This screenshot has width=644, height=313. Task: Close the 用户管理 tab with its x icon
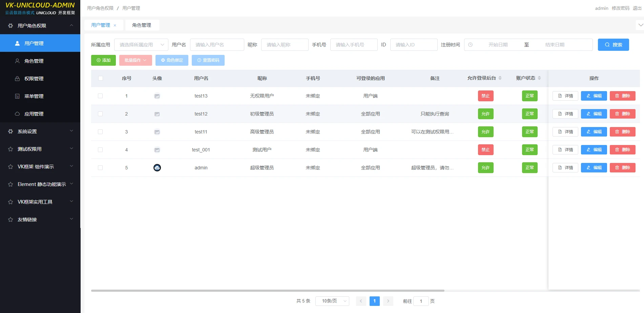click(115, 25)
